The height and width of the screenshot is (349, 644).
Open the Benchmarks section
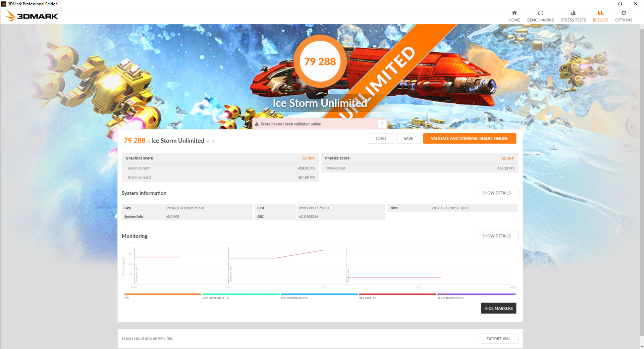(540, 16)
